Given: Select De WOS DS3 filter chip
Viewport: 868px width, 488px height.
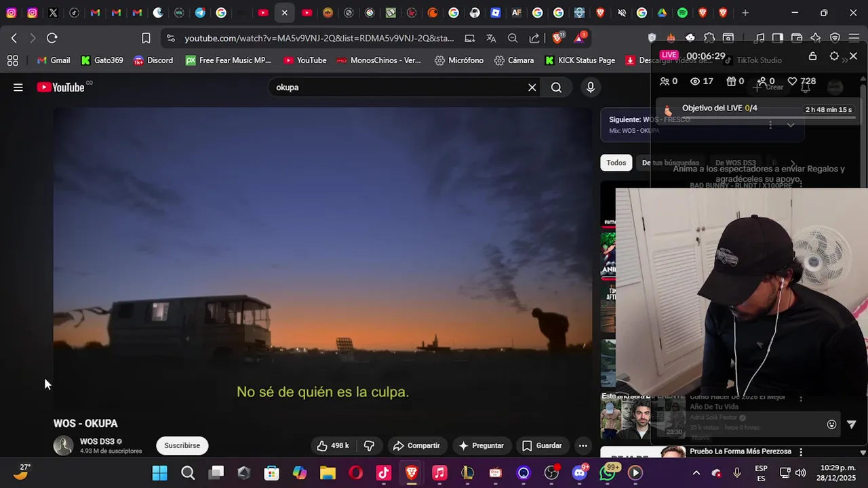Looking at the screenshot, I should pos(735,163).
